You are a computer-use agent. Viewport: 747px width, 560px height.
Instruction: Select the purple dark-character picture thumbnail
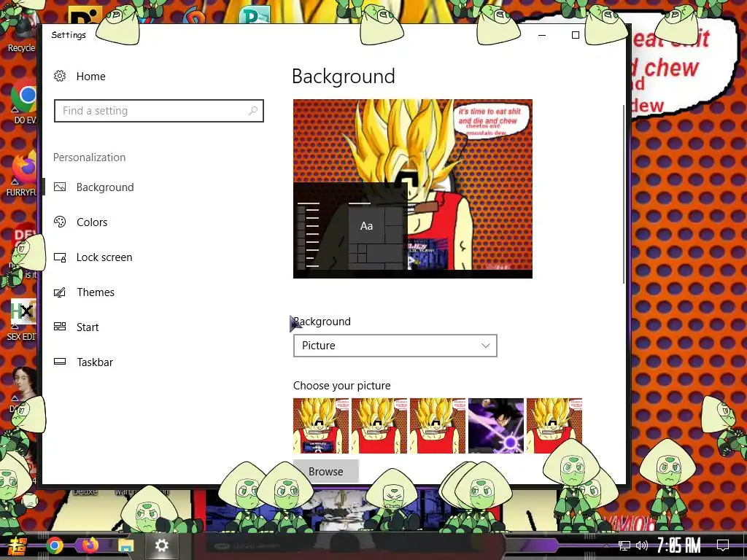click(496, 426)
